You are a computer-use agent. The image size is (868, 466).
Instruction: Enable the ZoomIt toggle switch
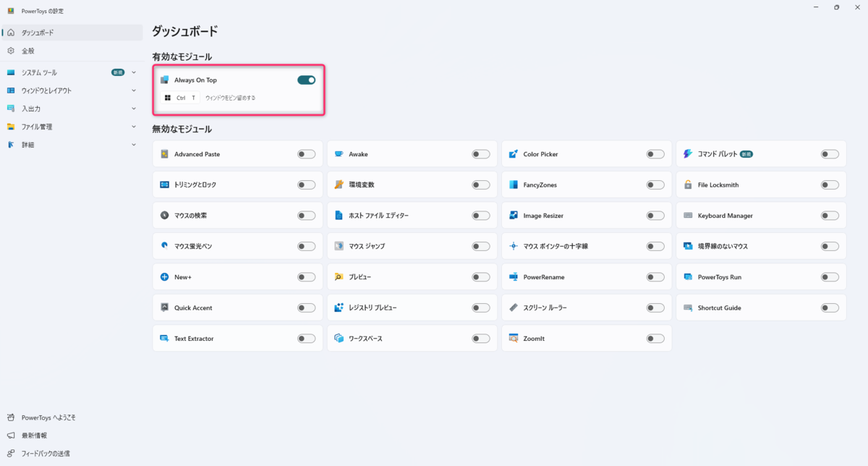(x=655, y=339)
